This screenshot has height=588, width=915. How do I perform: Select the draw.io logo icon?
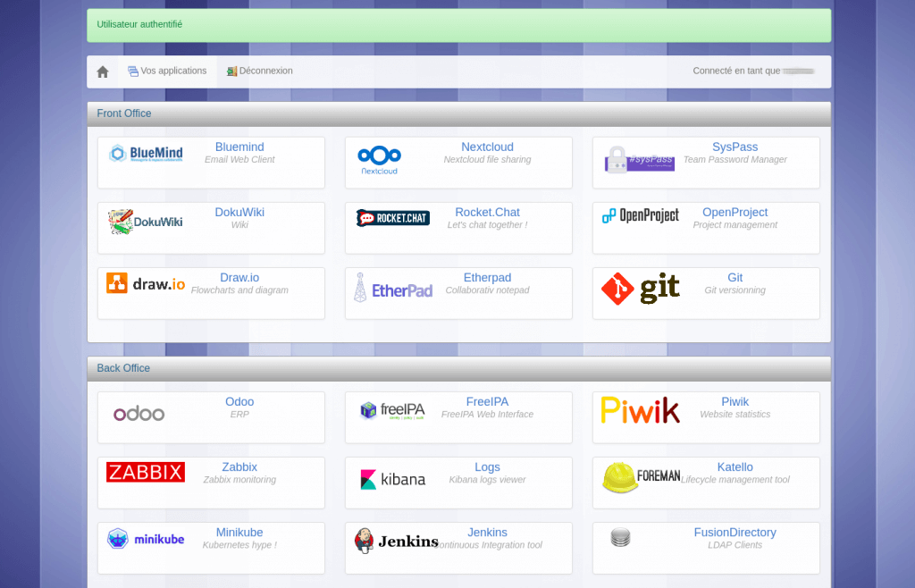146,284
